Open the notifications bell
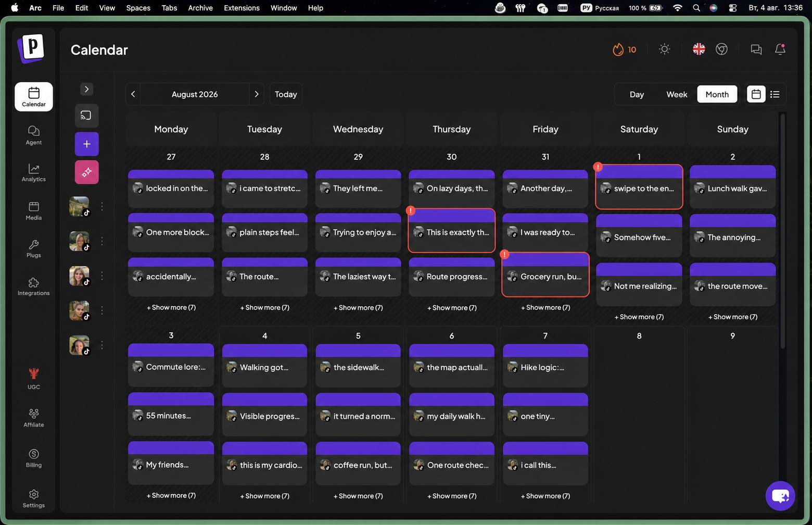812x525 pixels. click(780, 49)
